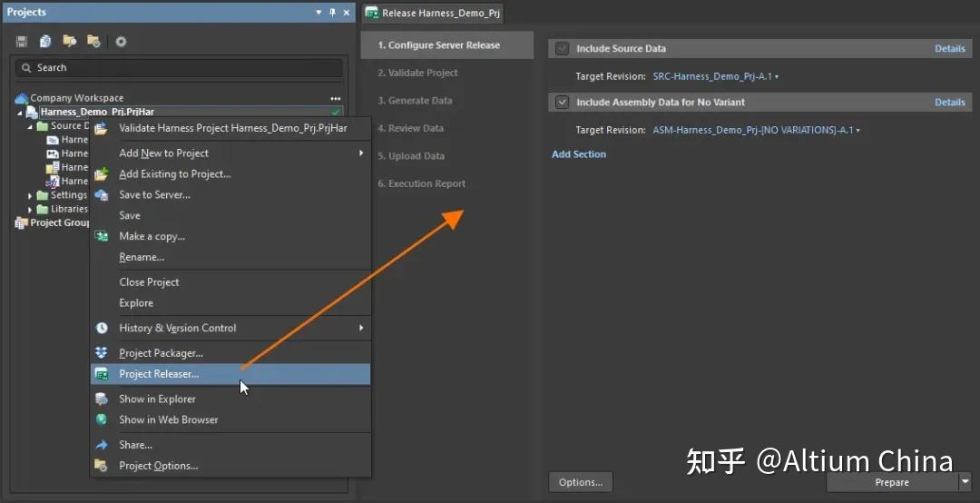Select step 3. Generate Data

(446, 100)
